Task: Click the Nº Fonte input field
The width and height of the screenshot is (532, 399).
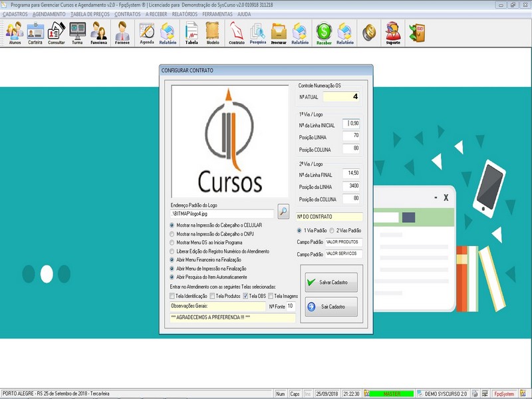Action: coord(291,306)
